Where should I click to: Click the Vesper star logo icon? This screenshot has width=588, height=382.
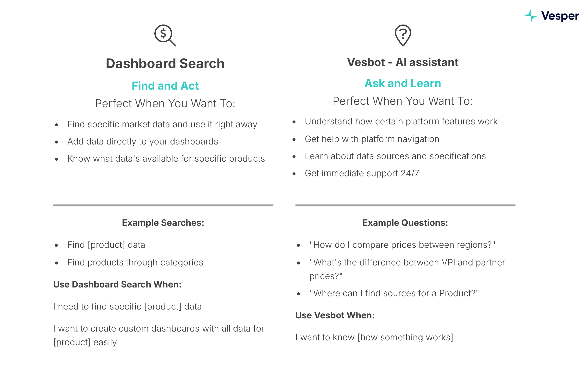pyautogui.click(x=531, y=16)
